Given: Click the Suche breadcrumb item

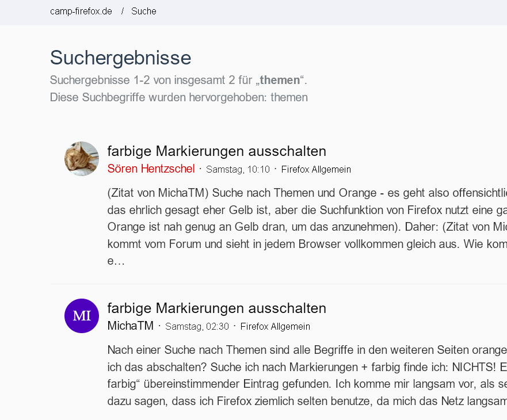Looking at the screenshot, I should [x=143, y=12].
